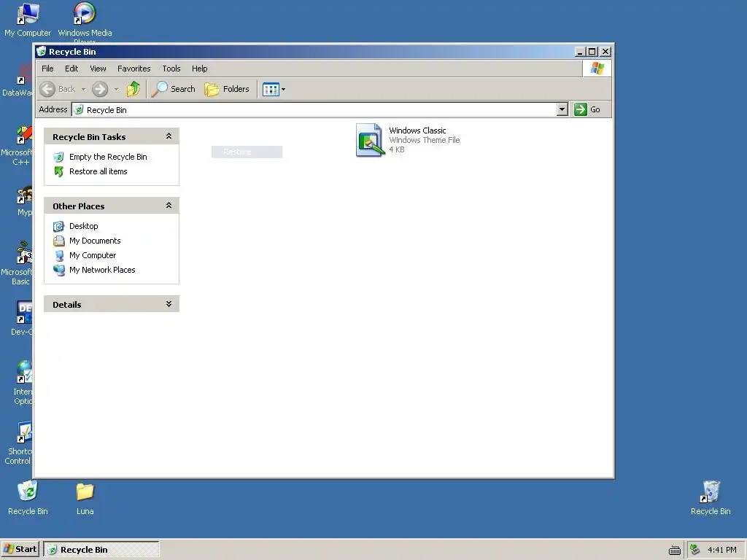747x560 pixels.
Task: Click the Start button
Action: [x=20, y=549]
